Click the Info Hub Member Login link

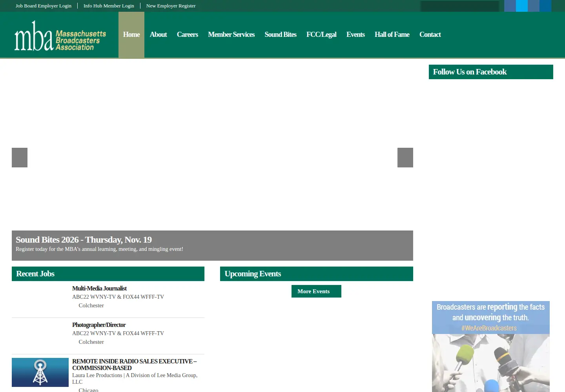109,6
